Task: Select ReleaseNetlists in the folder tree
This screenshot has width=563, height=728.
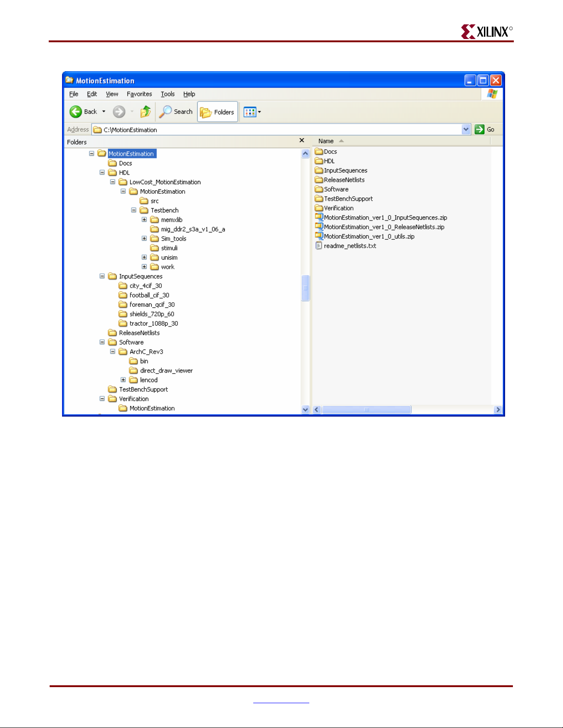Action: [x=134, y=333]
